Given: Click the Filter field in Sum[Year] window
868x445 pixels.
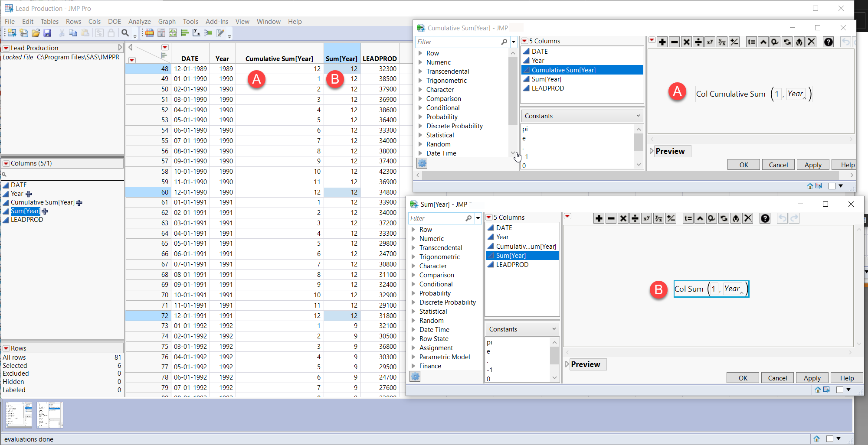Looking at the screenshot, I should (436, 218).
